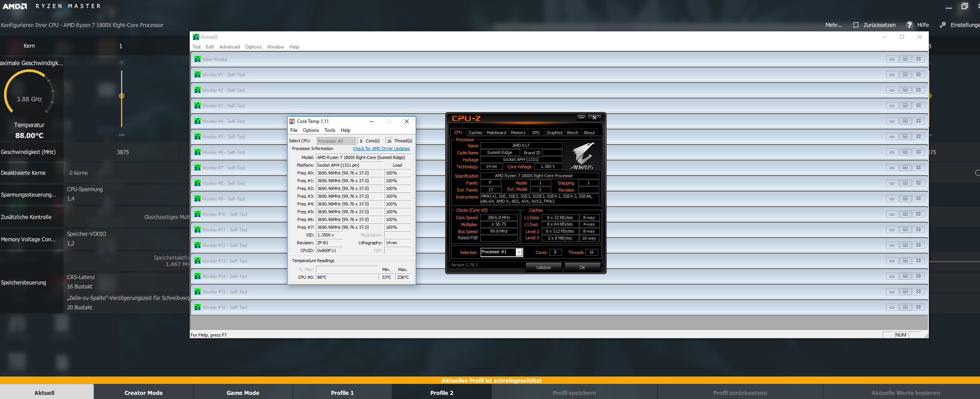Click the CPU #0 temperature reading 88°C
The height and width of the screenshot is (399, 980).
[x=347, y=277]
